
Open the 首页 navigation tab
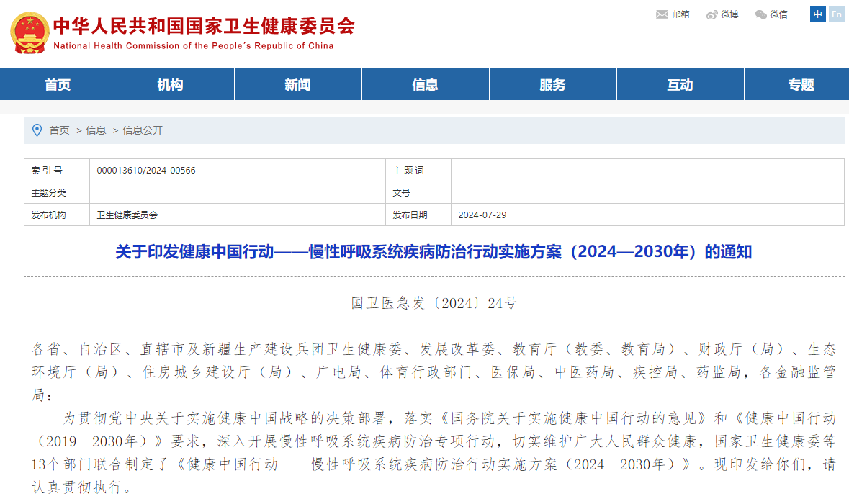[58, 85]
